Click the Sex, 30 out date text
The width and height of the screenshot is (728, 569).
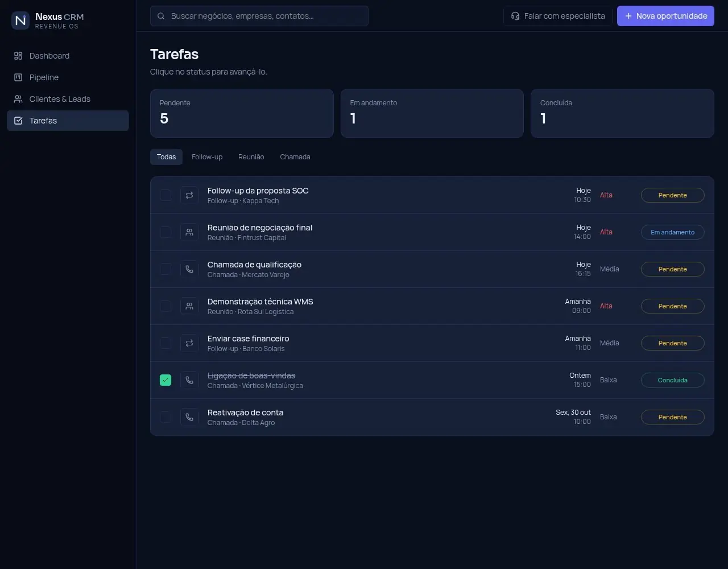[573, 413]
